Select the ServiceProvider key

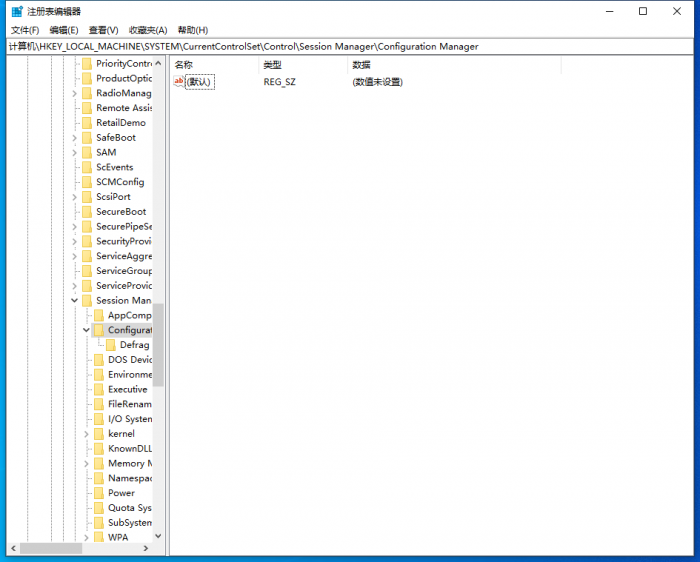124,286
